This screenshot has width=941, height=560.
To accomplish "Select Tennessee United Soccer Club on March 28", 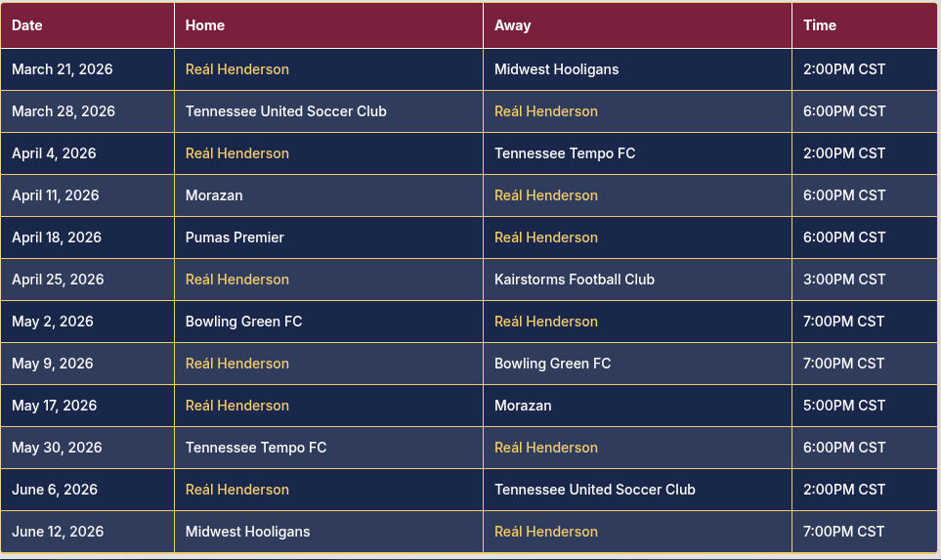I will click(286, 111).
